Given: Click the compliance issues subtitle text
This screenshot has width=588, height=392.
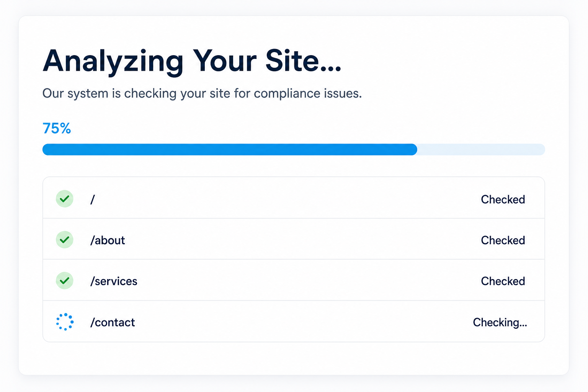Looking at the screenshot, I should coord(202,93).
